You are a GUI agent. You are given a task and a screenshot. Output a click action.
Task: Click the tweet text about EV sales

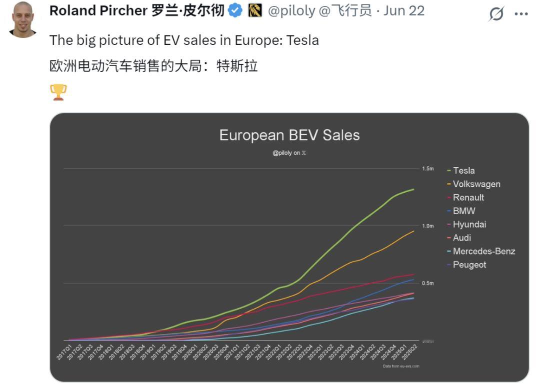click(x=184, y=40)
